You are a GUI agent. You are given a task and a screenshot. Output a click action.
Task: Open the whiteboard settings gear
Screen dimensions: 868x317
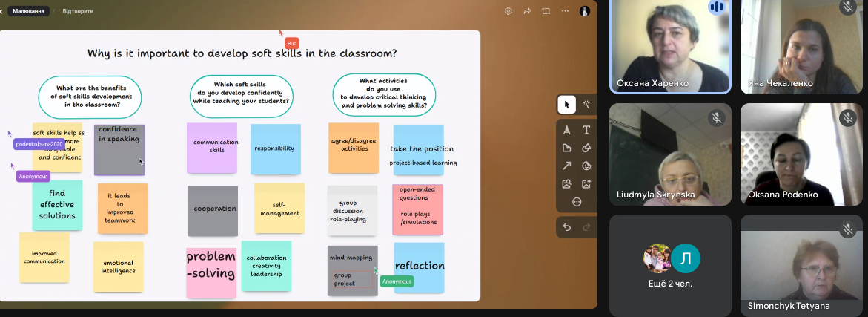pos(508,11)
